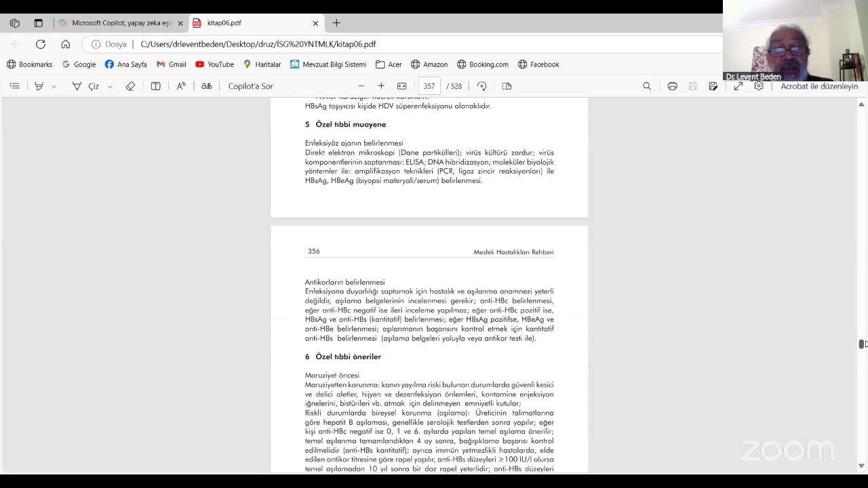Open the browser profile workspace icon
Screen dimensions: 868x488
pos(15,23)
